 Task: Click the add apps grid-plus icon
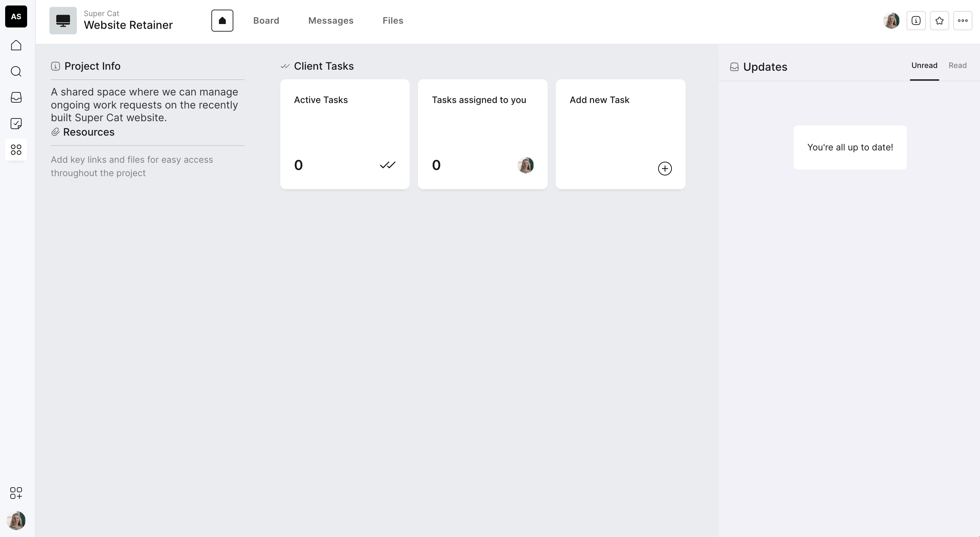16,493
